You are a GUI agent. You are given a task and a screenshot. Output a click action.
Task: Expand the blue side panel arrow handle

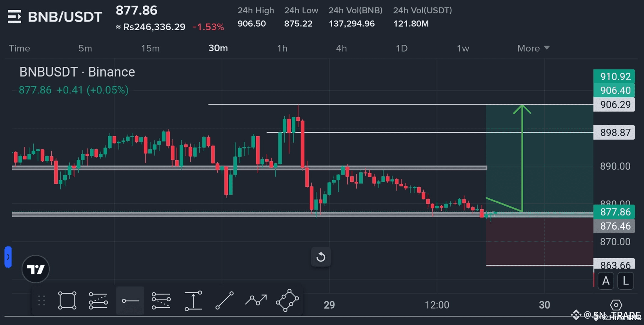pos(8,257)
